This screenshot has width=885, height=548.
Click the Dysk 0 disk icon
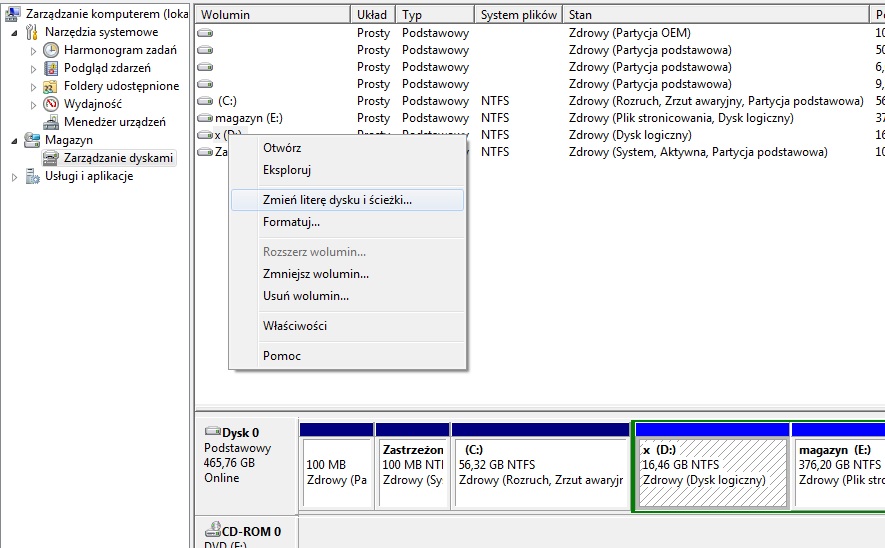pyautogui.click(x=212, y=433)
